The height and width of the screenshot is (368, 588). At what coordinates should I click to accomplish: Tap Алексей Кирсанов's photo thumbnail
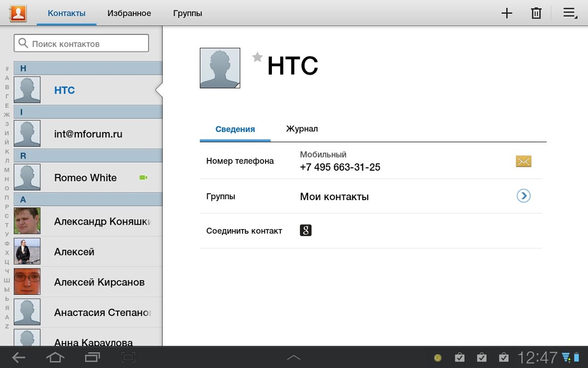[27, 282]
